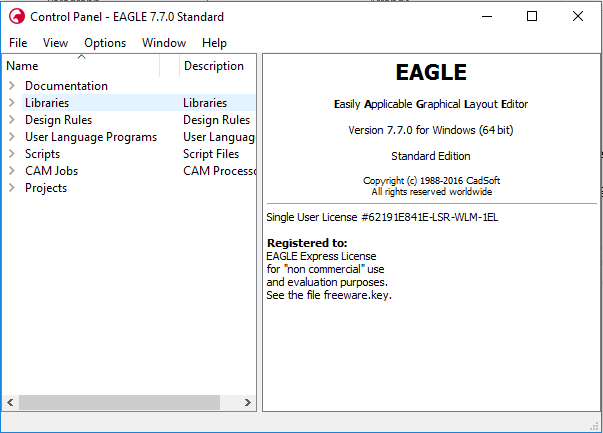
Task: Click the right arrow of horizontal scrollbar
Action: pos(248,402)
